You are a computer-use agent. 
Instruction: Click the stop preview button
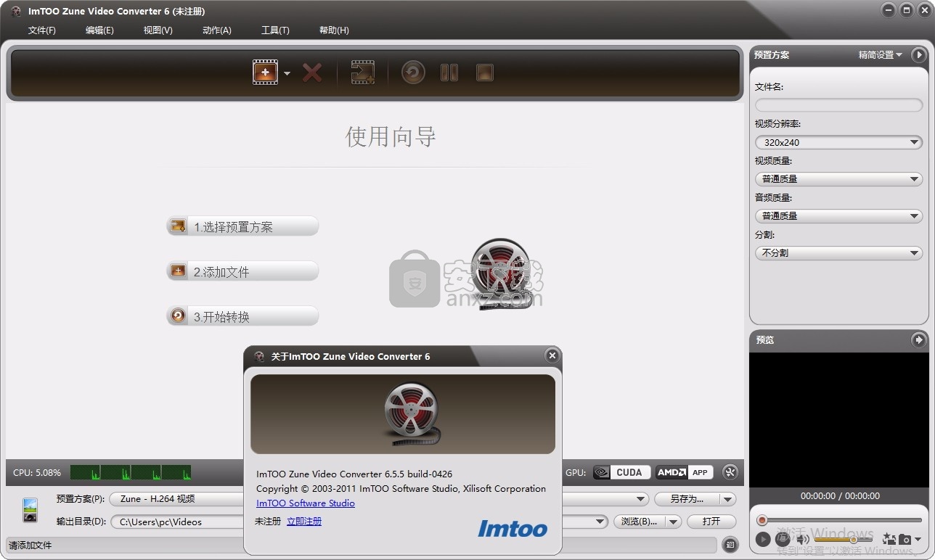tap(782, 539)
